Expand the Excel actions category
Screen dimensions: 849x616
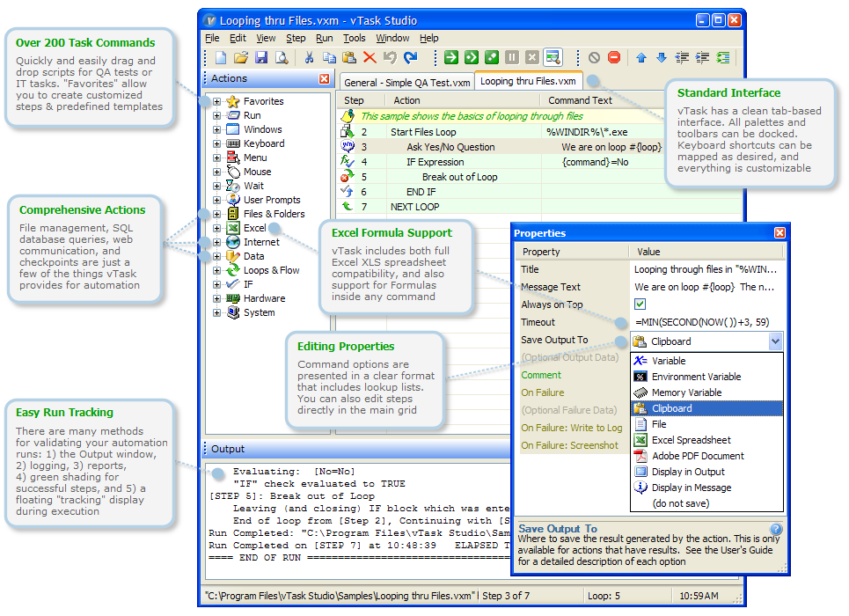[216, 228]
